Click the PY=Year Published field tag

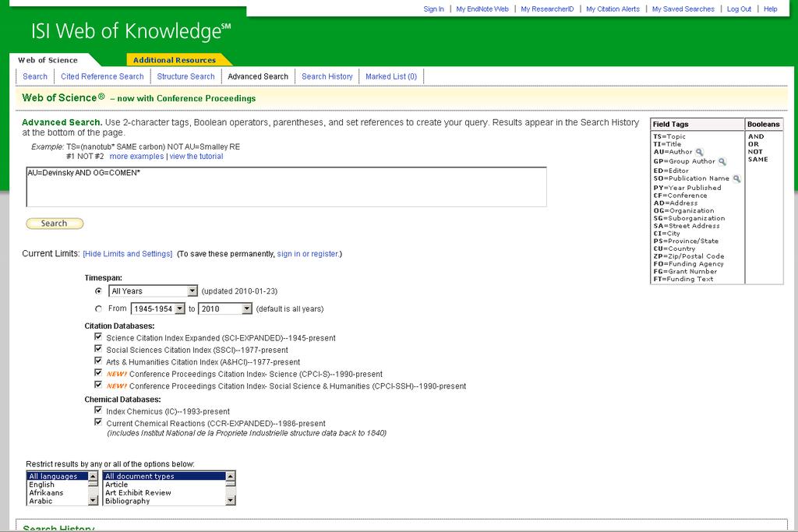(x=687, y=188)
